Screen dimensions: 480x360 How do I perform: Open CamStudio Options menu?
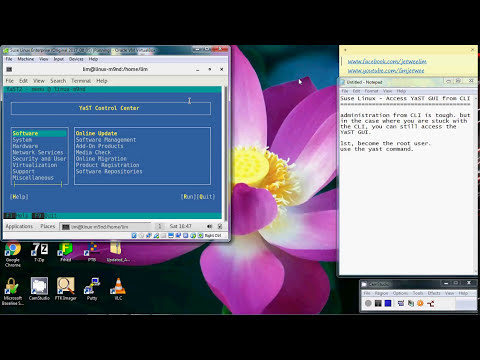[400, 293]
